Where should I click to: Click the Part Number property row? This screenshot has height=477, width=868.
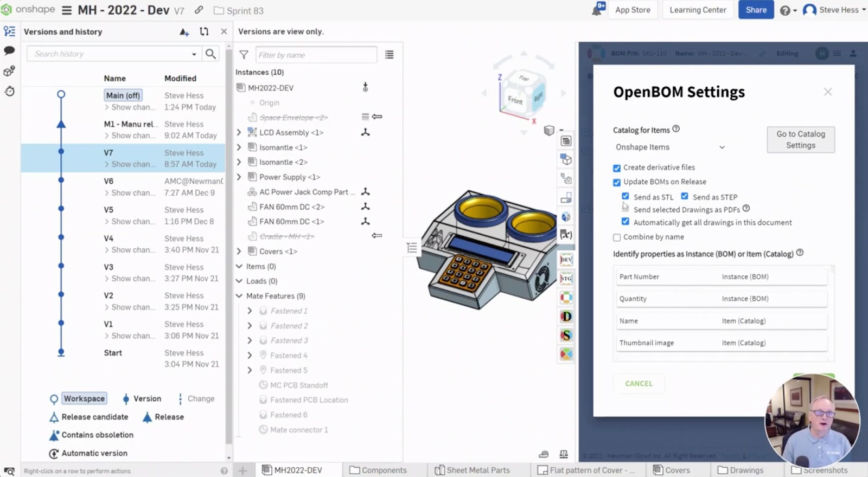(722, 276)
